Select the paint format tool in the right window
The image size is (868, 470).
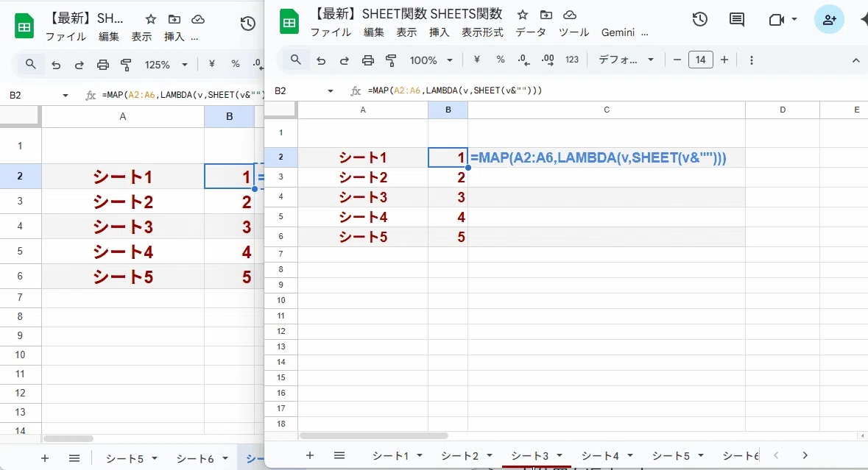point(391,60)
